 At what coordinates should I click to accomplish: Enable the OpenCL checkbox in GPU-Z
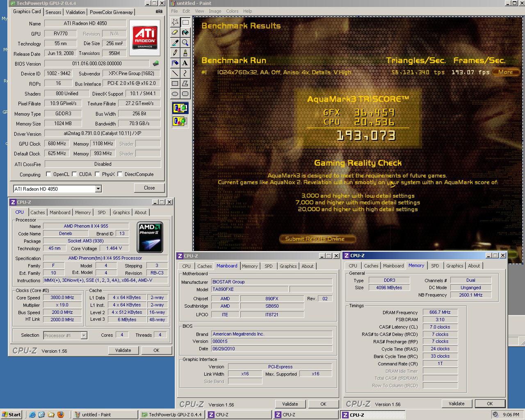[48, 174]
